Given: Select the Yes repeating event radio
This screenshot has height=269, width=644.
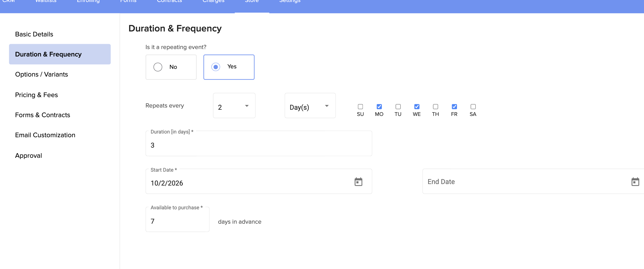Looking at the screenshot, I should 215,67.
